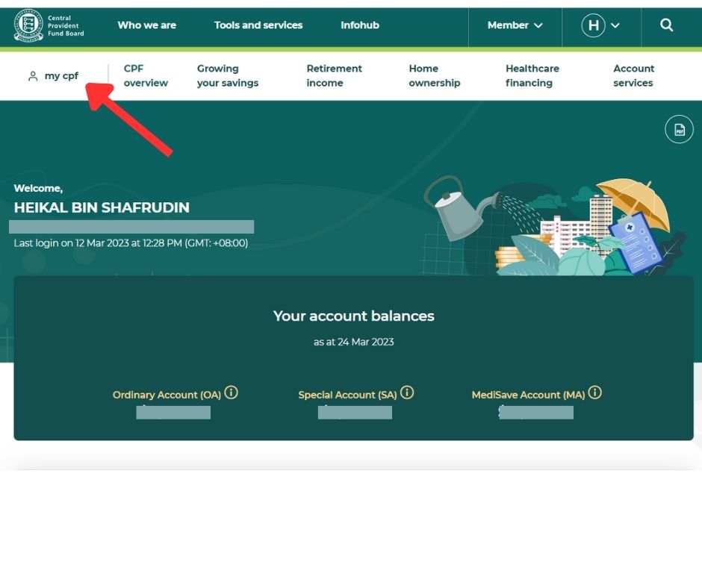Viewport: 702px width, 588px height.
Task: Open the Infohub menu
Action: click(360, 25)
